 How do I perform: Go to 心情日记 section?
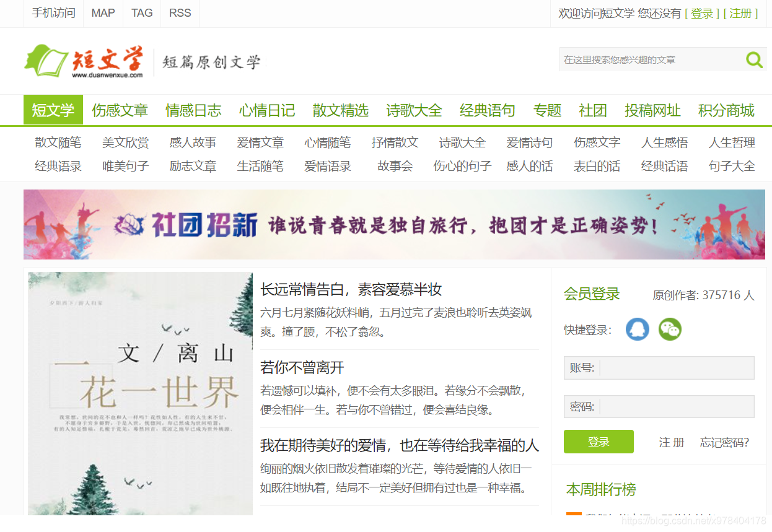click(x=267, y=110)
